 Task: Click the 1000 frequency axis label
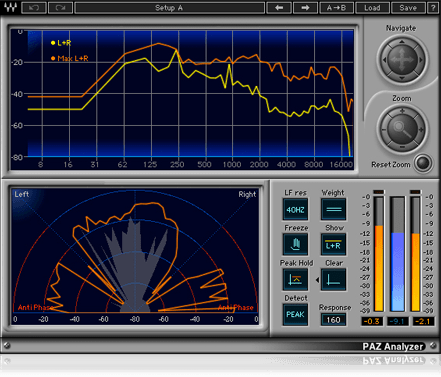(x=232, y=164)
